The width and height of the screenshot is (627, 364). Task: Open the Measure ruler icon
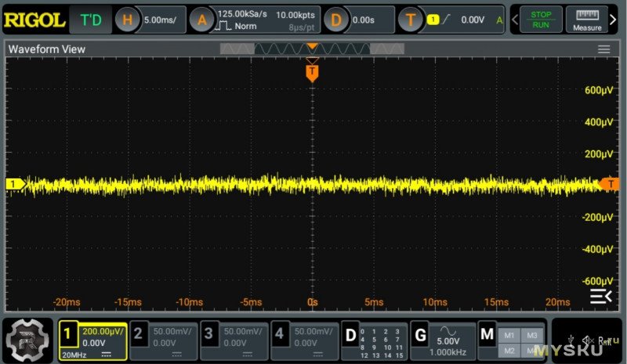(587, 20)
